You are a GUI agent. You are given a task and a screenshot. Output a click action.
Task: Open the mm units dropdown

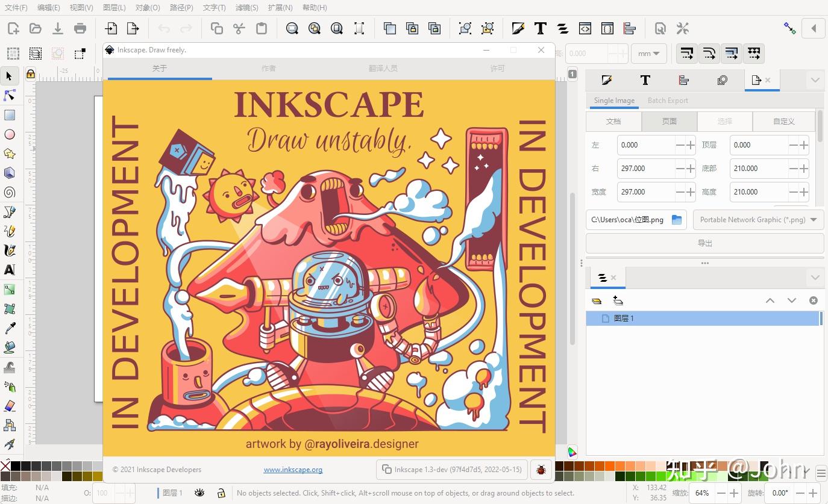[648, 53]
